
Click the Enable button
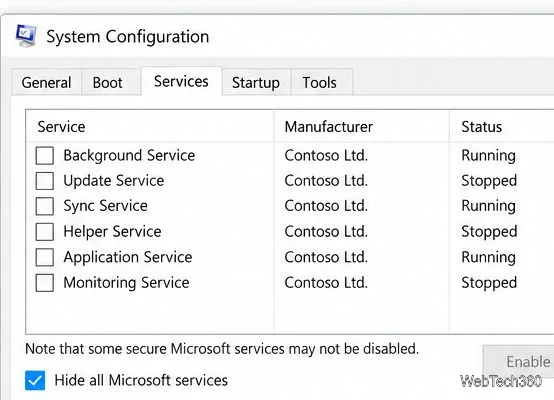point(518,361)
